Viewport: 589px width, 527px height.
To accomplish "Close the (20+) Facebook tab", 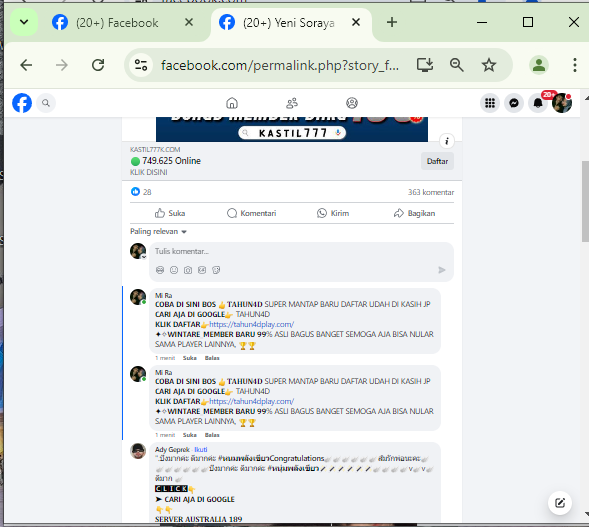I will tap(189, 23).
